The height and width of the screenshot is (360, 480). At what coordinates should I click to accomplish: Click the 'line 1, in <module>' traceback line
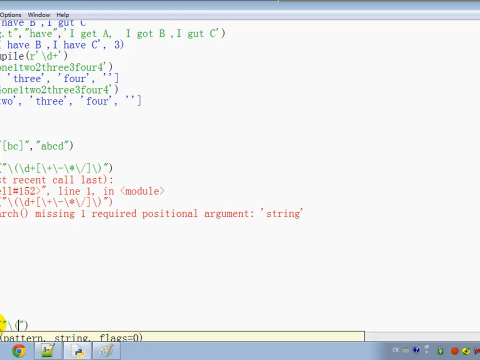coord(82,191)
